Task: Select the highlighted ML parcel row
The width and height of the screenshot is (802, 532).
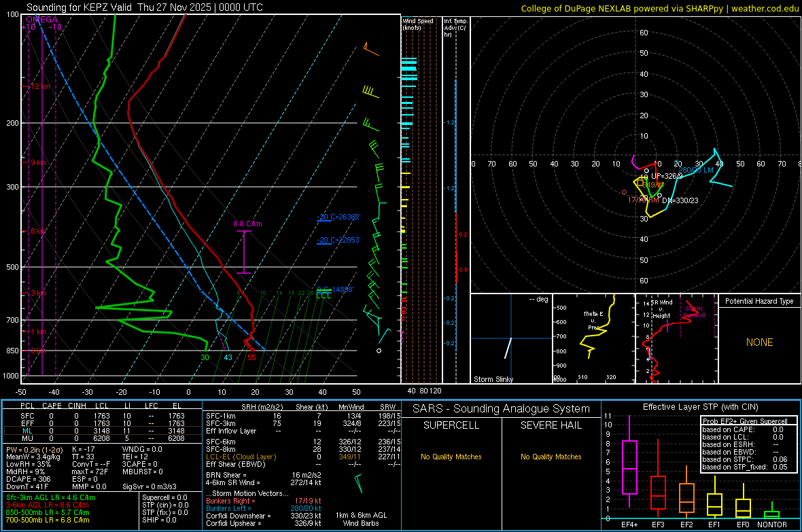Action: coord(103,431)
